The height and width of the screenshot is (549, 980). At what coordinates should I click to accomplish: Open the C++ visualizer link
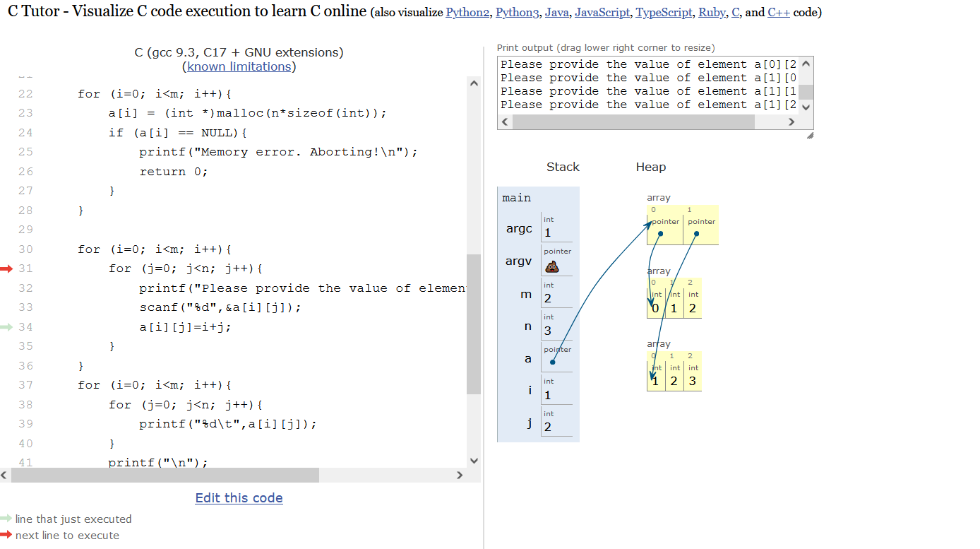778,13
